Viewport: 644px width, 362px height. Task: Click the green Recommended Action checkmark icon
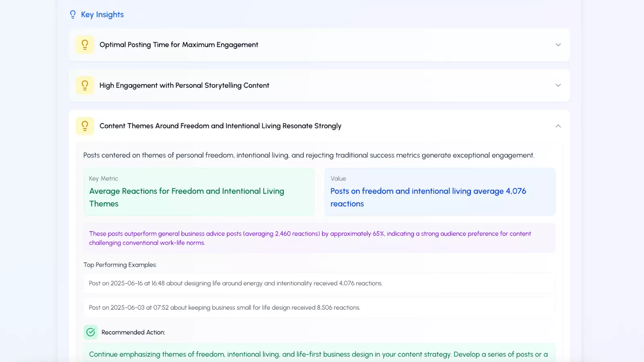click(91, 332)
